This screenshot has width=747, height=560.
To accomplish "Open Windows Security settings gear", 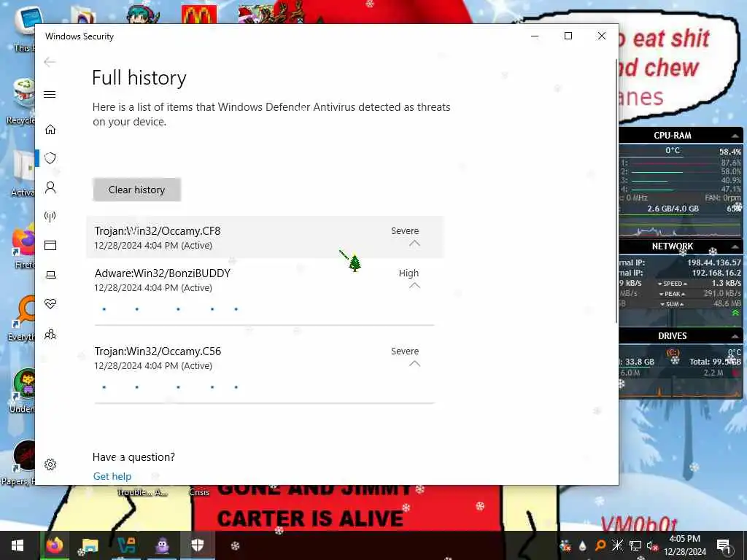I will (x=50, y=464).
